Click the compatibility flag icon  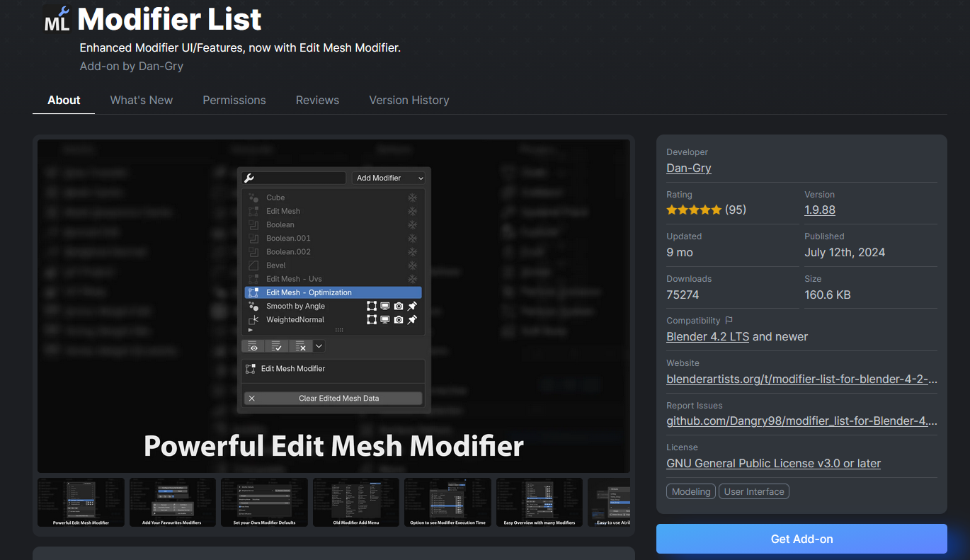(729, 321)
